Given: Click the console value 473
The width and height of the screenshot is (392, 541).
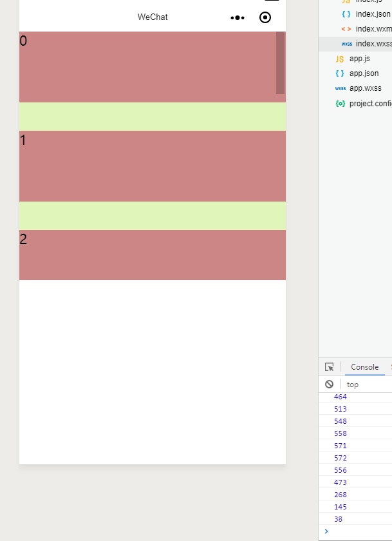Looking at the screenshot, I should pos(341,482).
